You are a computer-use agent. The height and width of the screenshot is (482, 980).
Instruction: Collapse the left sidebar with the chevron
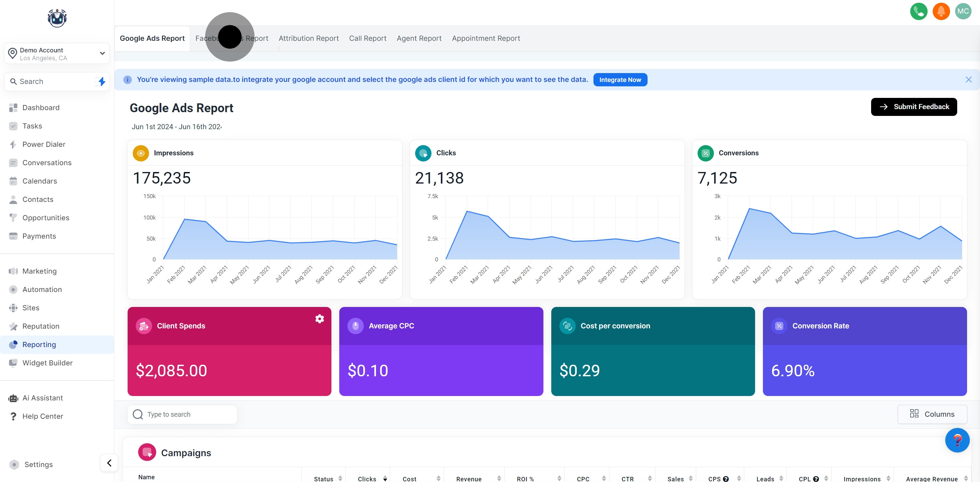109,463
